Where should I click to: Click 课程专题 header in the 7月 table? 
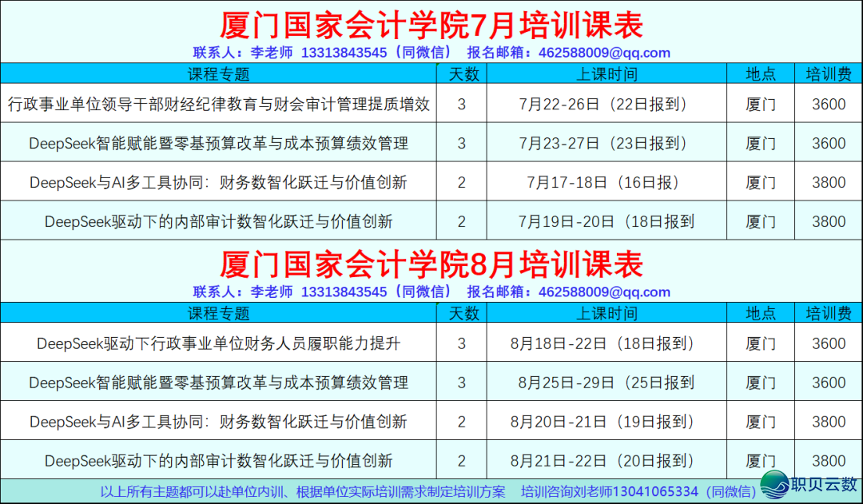coord(218,73)
